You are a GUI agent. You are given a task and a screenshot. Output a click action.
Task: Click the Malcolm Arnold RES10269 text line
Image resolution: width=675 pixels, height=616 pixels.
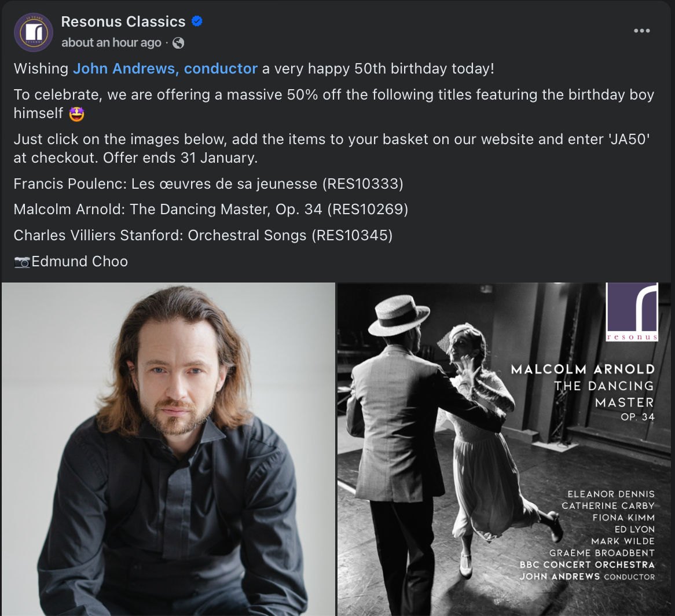[211, 210]
